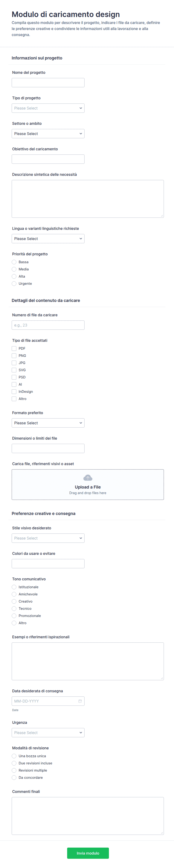This screenshot has height=868, width=174.
Task: Click the Numero di file da caricare field
Action: pos(48,325)
